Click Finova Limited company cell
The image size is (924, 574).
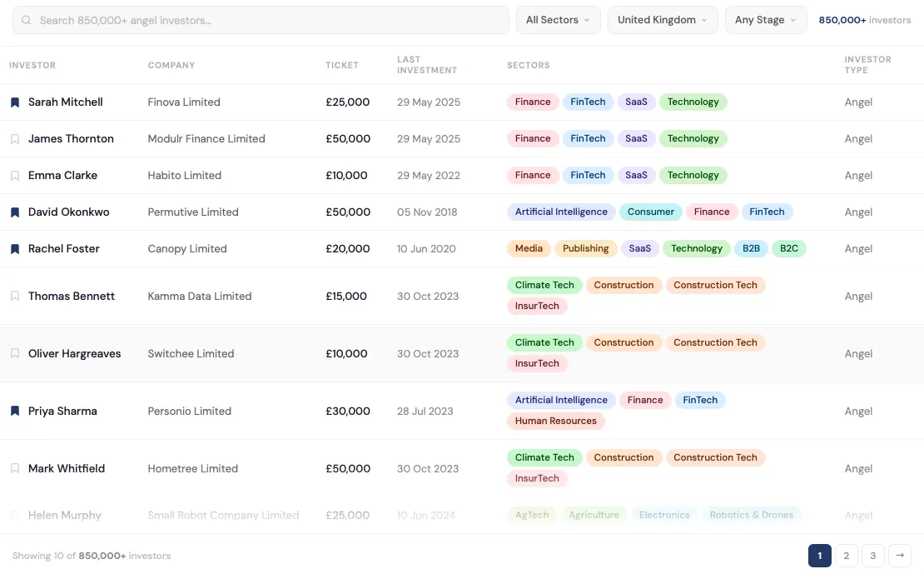click(x=184, y=102)
